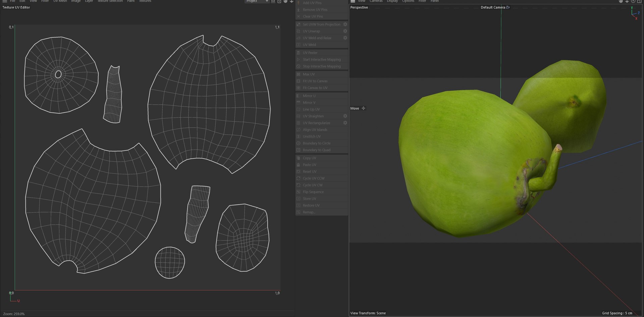Click the Copy UV command

[322, 158]
